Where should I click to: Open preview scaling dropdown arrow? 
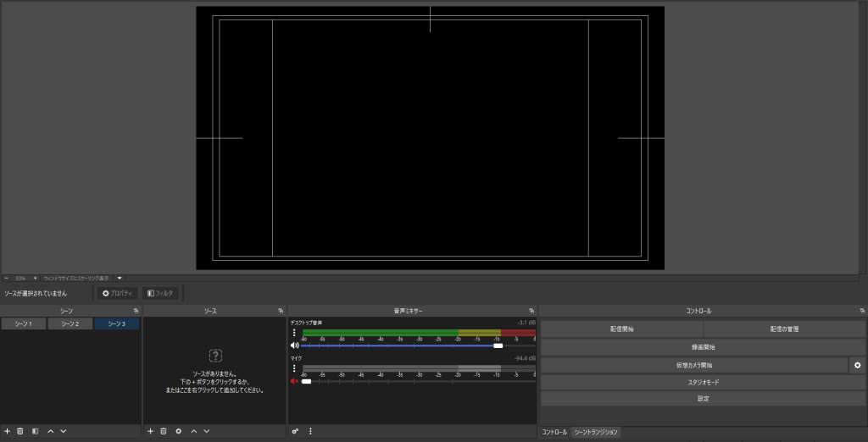coord(120,278)
